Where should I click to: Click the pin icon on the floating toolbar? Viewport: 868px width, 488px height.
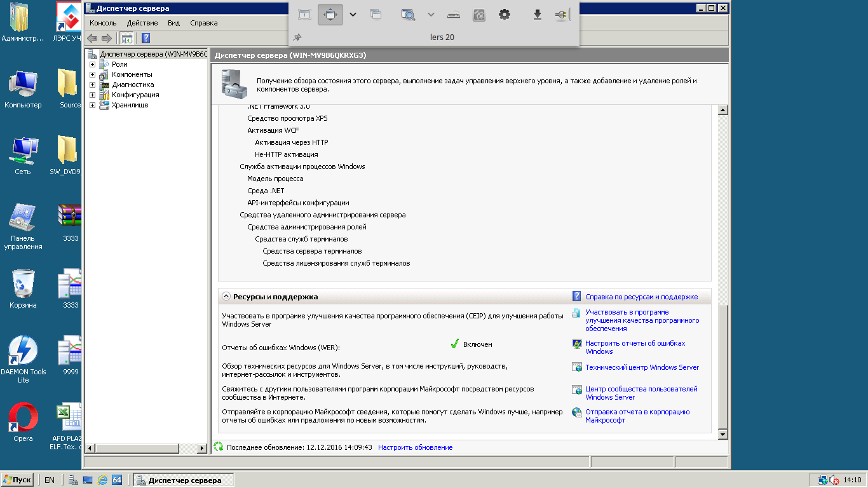(297, 37)
